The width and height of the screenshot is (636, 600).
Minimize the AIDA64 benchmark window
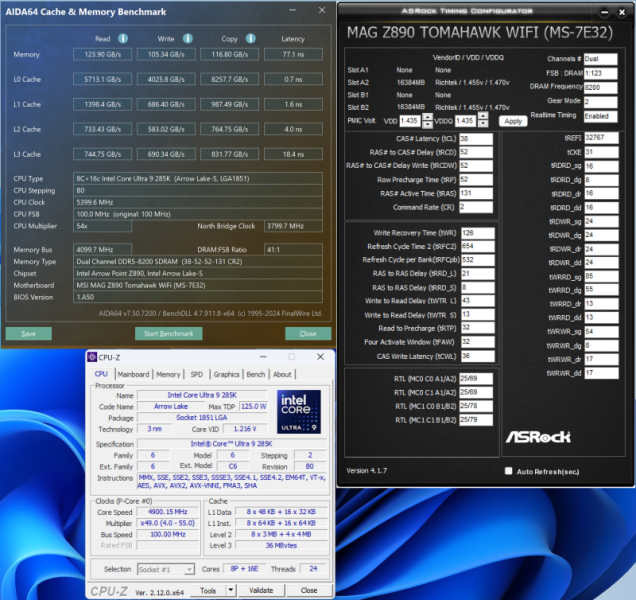292,10
